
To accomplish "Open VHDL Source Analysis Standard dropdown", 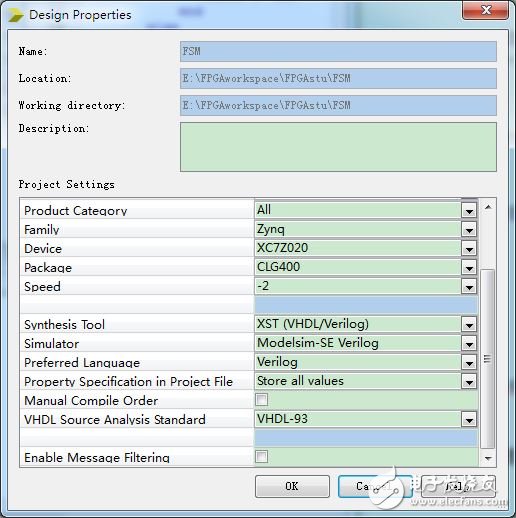I will coord(469,420).
